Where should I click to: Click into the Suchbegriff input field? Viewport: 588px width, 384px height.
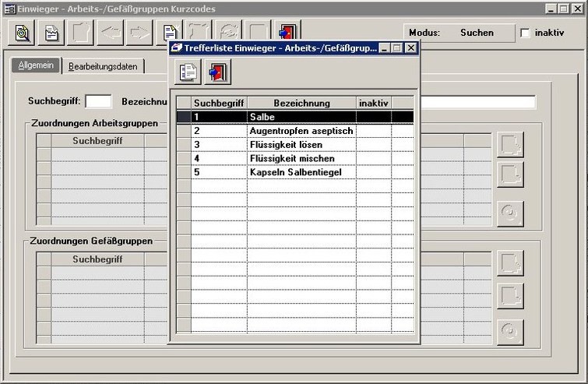(x=98, y=101)
